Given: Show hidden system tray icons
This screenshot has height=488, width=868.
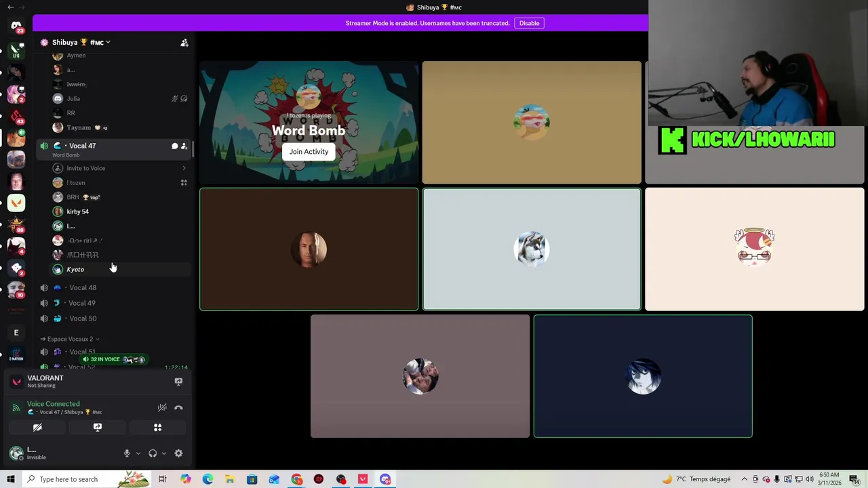Looking at the screenshot, I should click(x=745, y=479).
